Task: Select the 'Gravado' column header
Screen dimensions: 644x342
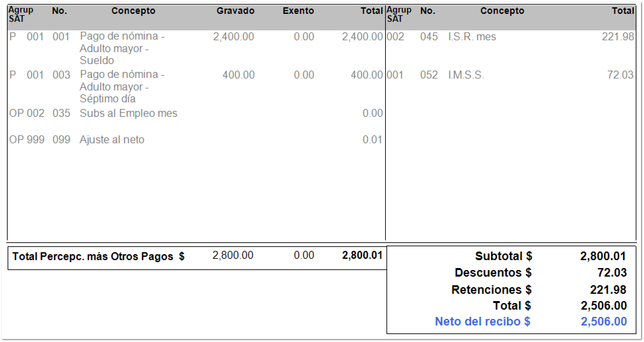Action: coord(235,11)
